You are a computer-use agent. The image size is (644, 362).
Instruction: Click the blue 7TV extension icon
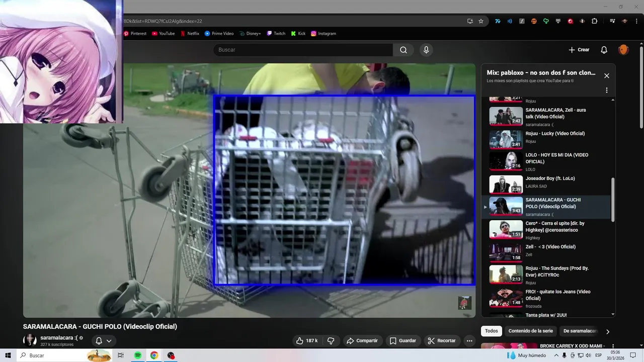(498, 21)
